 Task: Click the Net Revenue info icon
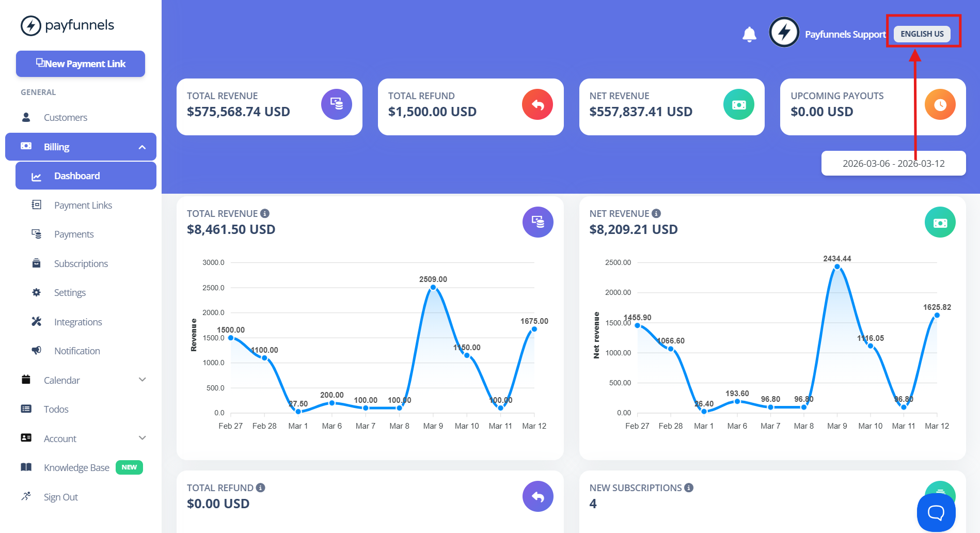(x=656, y=213)
